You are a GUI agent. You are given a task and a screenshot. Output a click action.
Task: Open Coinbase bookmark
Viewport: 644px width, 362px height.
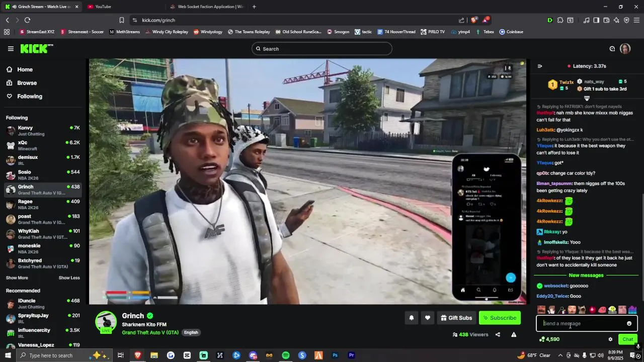pyautogui.click(x=511, y=32)
